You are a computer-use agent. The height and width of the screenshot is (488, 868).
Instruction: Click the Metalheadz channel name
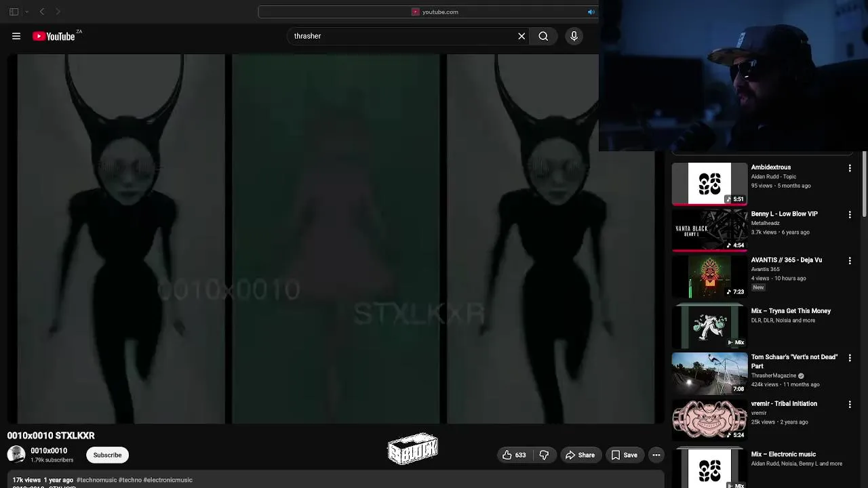766,223
